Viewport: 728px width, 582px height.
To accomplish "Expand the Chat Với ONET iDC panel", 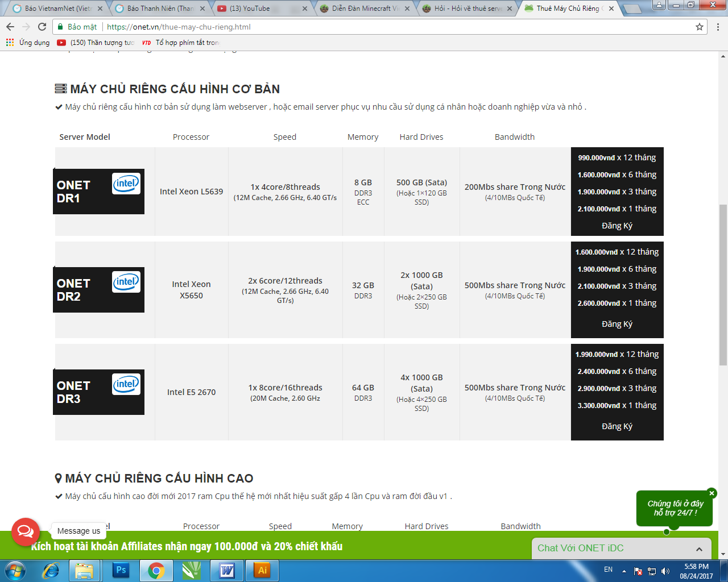I will coord(622,548).
